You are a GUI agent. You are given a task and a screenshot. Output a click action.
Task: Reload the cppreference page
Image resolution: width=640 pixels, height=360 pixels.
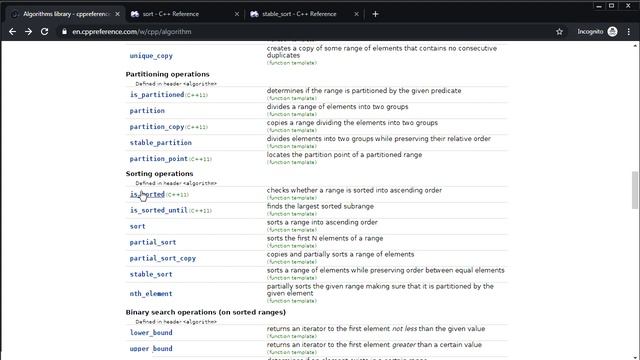pyautogui.click(x=44, y=32)
